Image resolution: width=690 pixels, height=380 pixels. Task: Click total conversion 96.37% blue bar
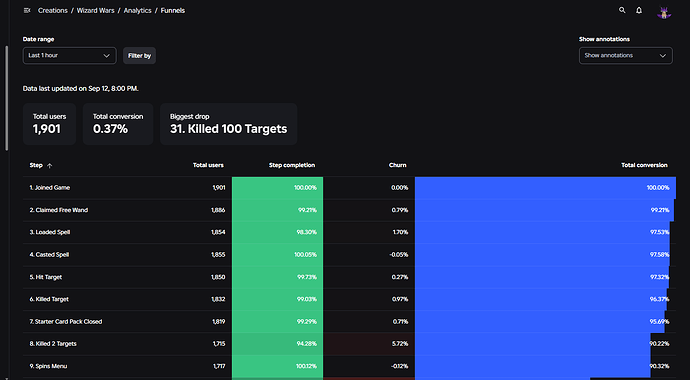click(541, 299)
